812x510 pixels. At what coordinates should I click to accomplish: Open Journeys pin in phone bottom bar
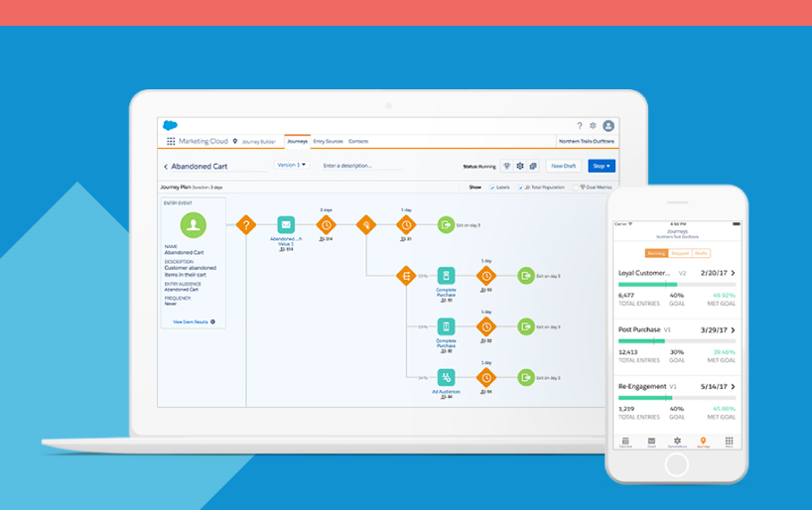pos(703,443)
